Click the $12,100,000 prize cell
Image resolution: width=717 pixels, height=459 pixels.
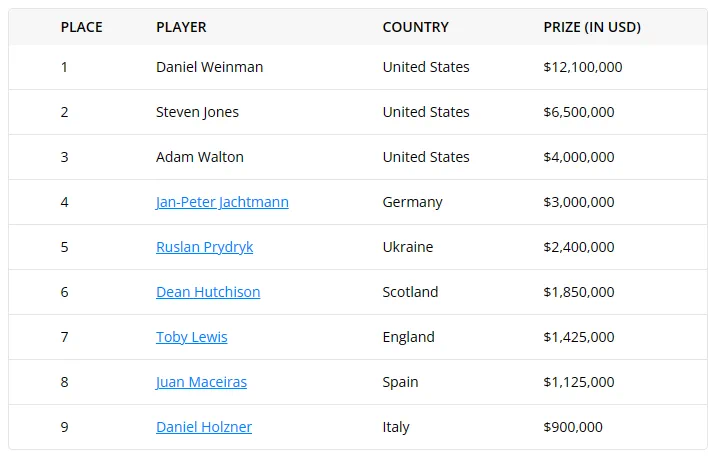pyautogui.click(x=583, y=67)
